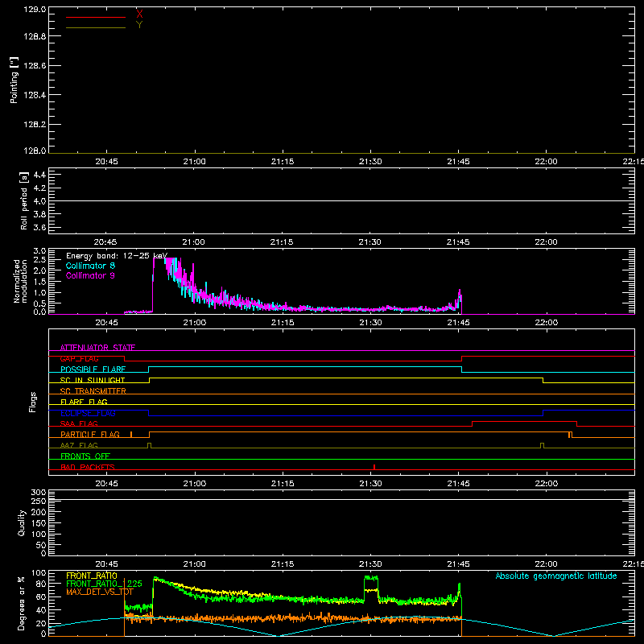Click the BAD_PACKETS spike near 21:30
Image resolution: width=644 pixels, height=644 pixels.
pyautogui.click(x=374, y=467)
